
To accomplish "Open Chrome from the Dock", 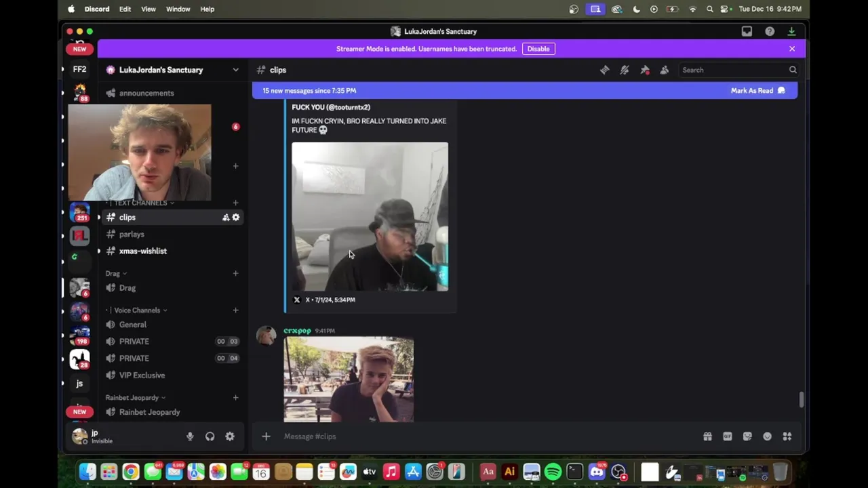I will 131,472.
